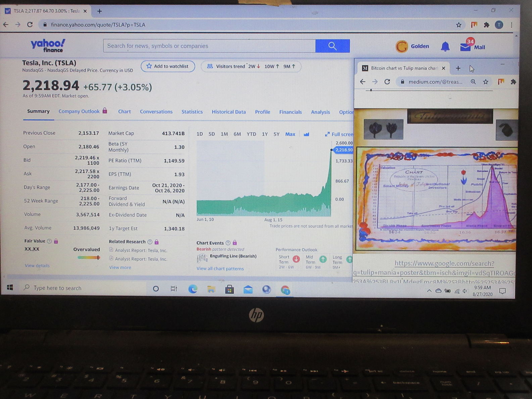Open Windows action center notifications icon
Viewport: 532px width, 399px height.
(x=502, y=291)
